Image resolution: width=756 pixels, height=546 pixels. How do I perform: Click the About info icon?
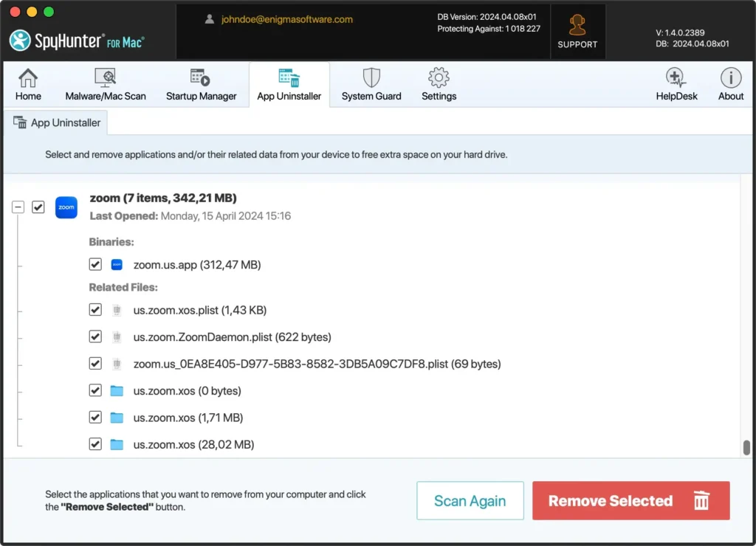pos(731,77)
